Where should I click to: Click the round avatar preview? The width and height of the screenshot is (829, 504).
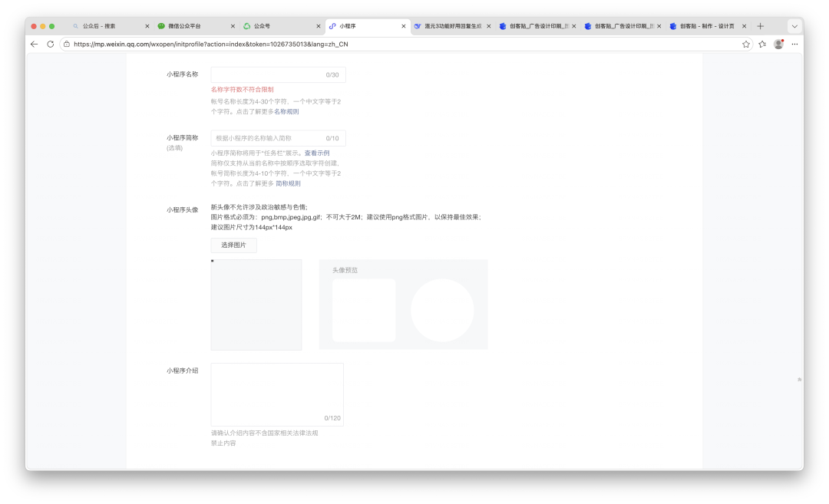[x=442, y=310]
